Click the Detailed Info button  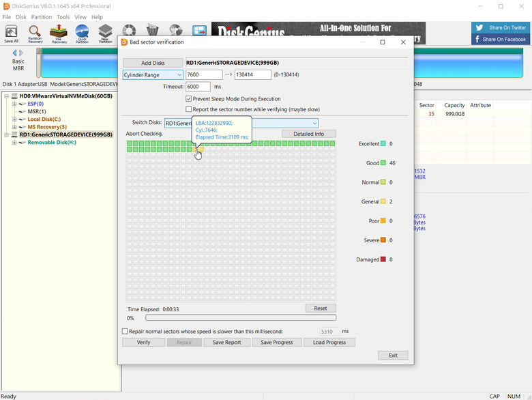(x=309, y=134)
